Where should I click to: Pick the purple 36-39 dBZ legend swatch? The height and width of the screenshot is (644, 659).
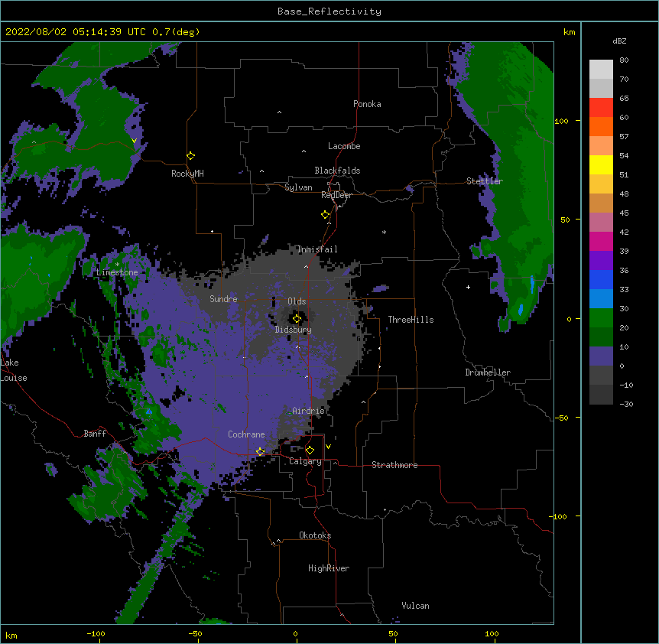tap(601, 261)
